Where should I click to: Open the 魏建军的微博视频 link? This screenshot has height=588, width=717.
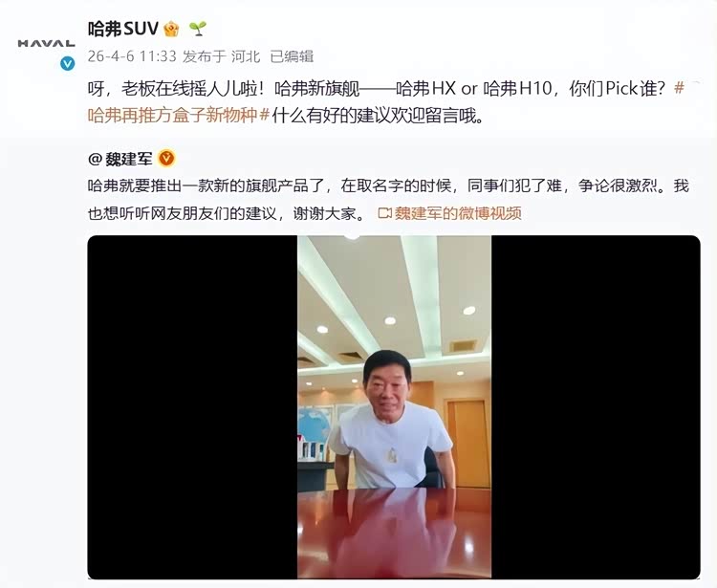pos(458,213)
